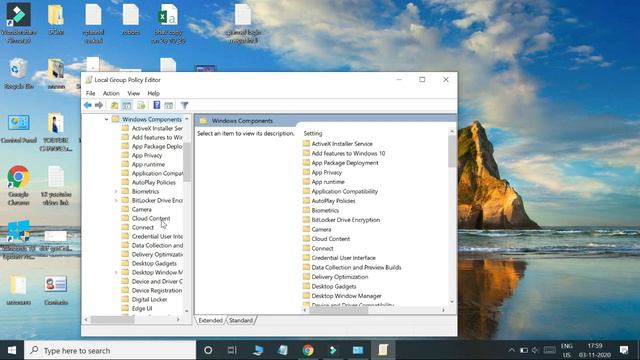Select Desktop Gadgets in the left tree
The height and width of the screenshot is (360, 640).
coord(154,263)
